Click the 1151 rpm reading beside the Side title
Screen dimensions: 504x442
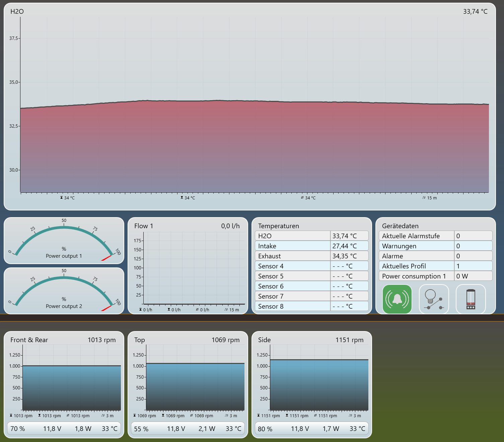(x=350, y=340)
